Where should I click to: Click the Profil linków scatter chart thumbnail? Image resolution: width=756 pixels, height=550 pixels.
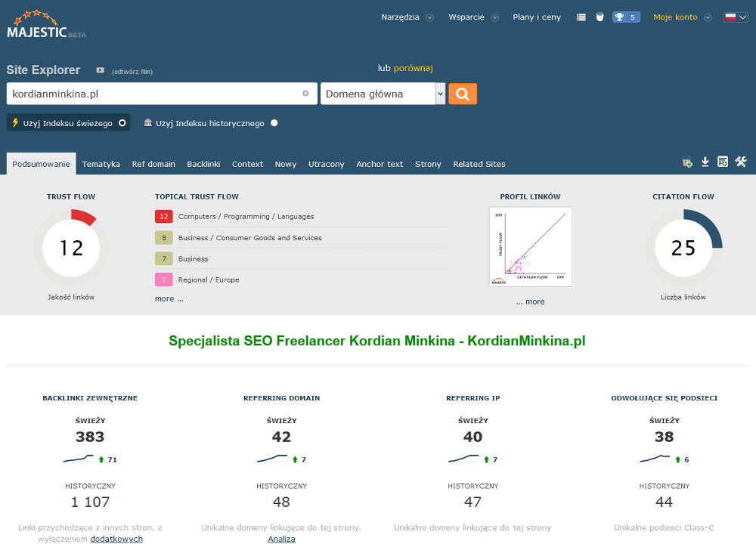click(x=530, y=247)
